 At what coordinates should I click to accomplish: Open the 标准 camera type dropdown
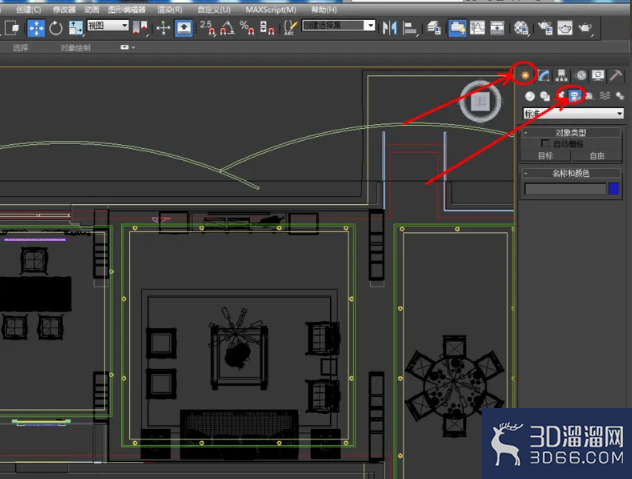(x=574, y=114)
